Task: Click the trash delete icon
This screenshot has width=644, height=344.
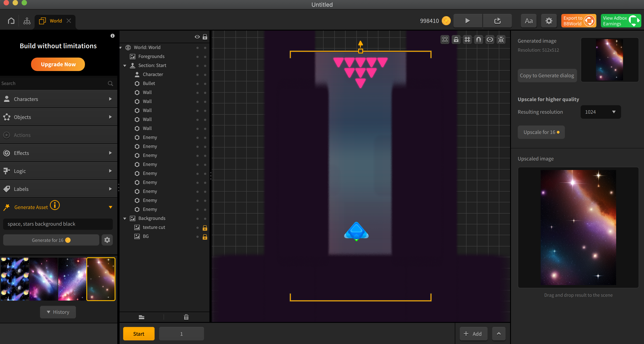Action: coord(186,317)
